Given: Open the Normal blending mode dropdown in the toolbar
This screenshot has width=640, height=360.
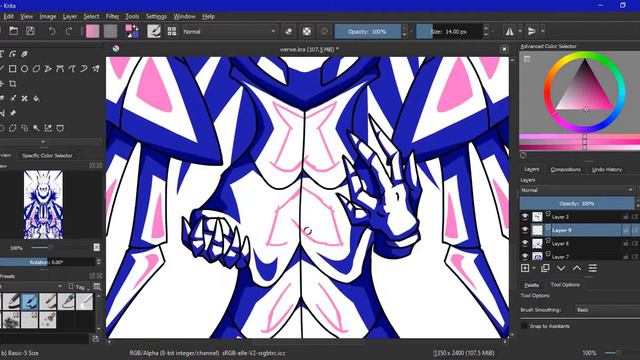Looking at the screenshot, I should [x=229, y=31].
